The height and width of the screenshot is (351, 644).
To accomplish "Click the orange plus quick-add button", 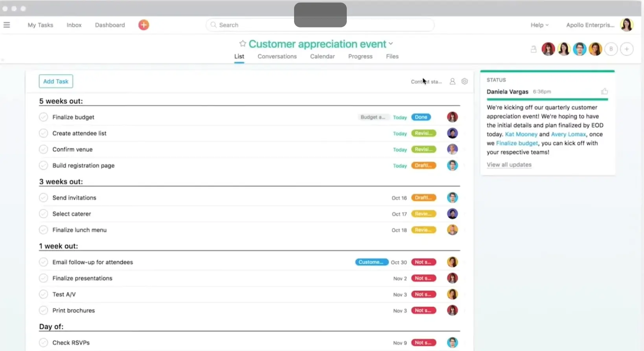I will pyautogui.click(x=144, y=25).
